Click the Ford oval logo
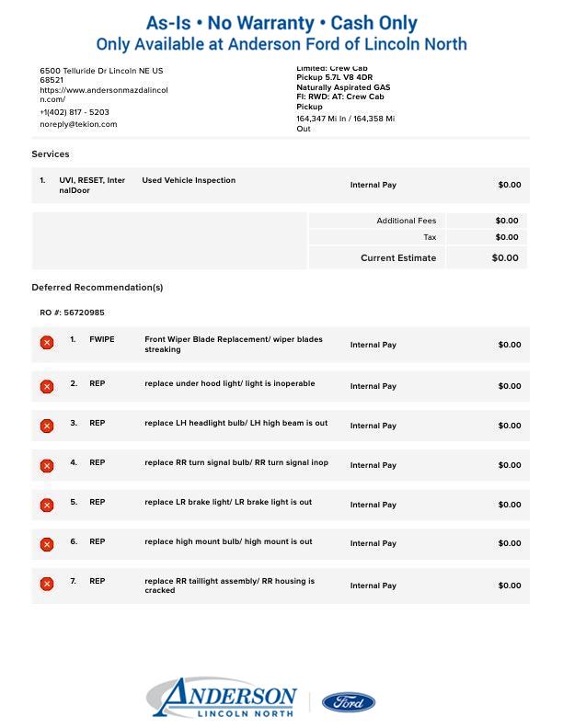The height and width of the screenshot is (728, 563). [349, 702]
